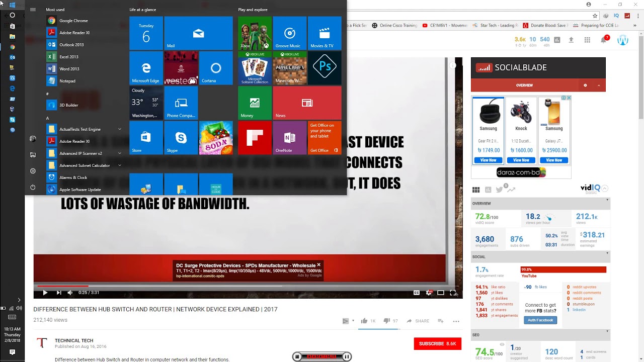Click View Now under Samsung Gear Fit
The height and width of the screenshot is (362, 644).
(488, 160)
